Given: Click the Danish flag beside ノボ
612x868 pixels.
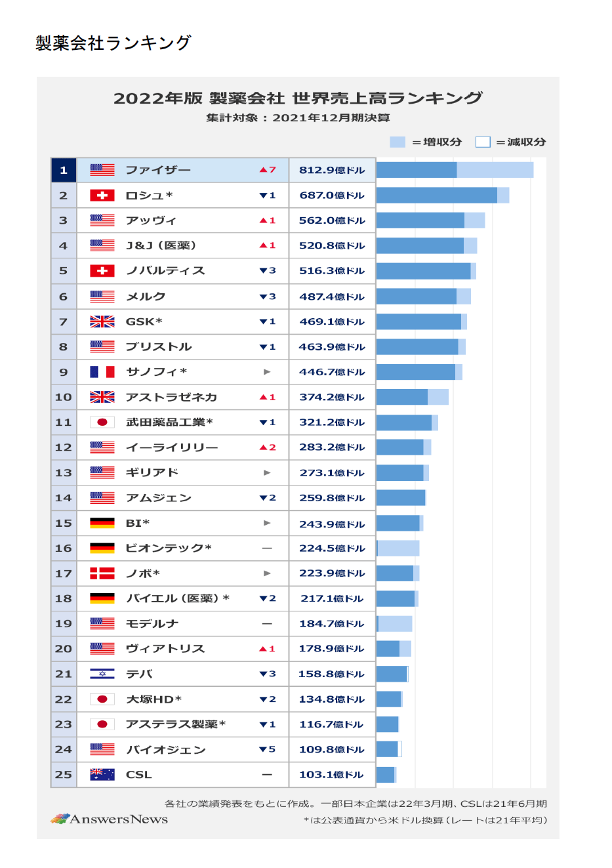Looking at the screenshot, I should 102,573.
